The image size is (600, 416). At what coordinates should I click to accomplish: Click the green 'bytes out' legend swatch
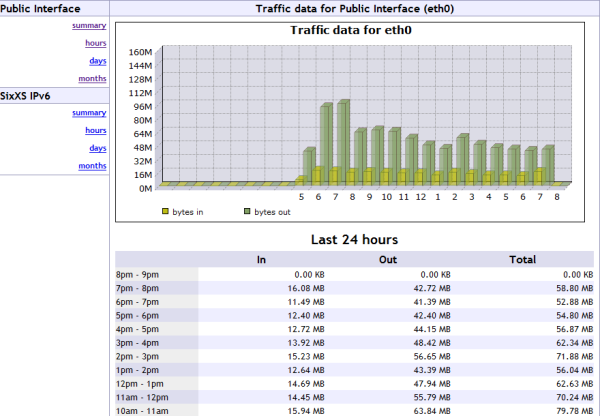coord(246,212)
